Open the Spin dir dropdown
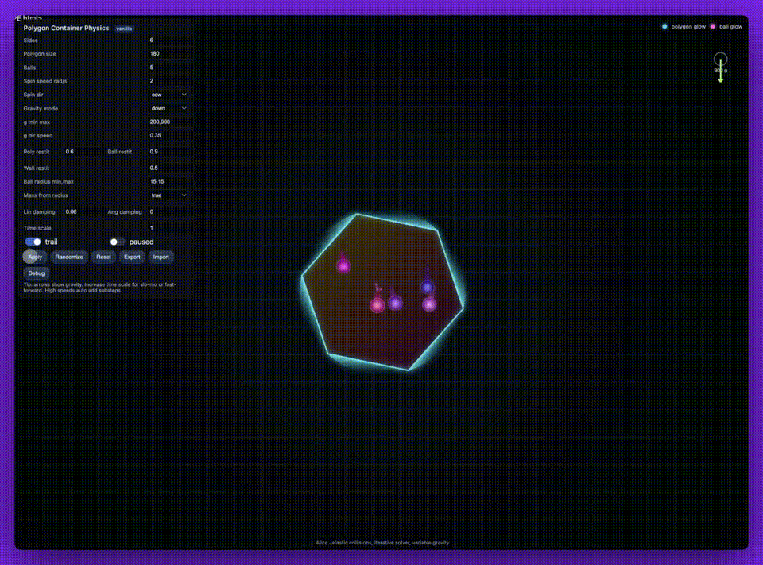The height and width of the screenshot is (565, 763). [x=168, y=94]
